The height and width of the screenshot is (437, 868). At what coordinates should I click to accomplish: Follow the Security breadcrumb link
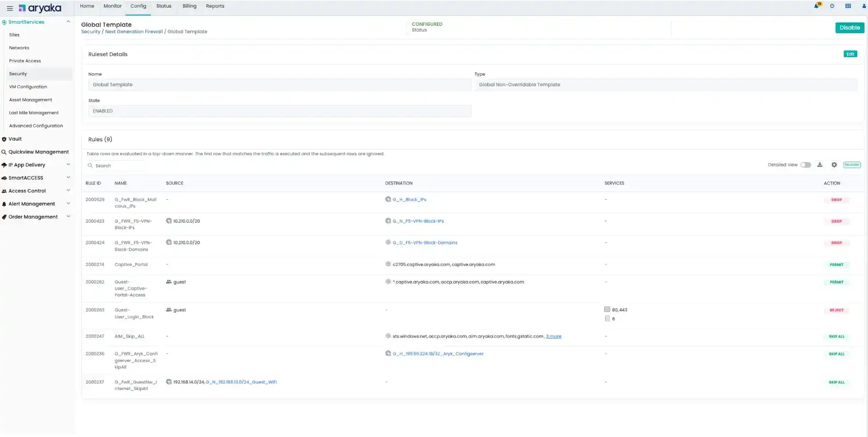(90, 32)
